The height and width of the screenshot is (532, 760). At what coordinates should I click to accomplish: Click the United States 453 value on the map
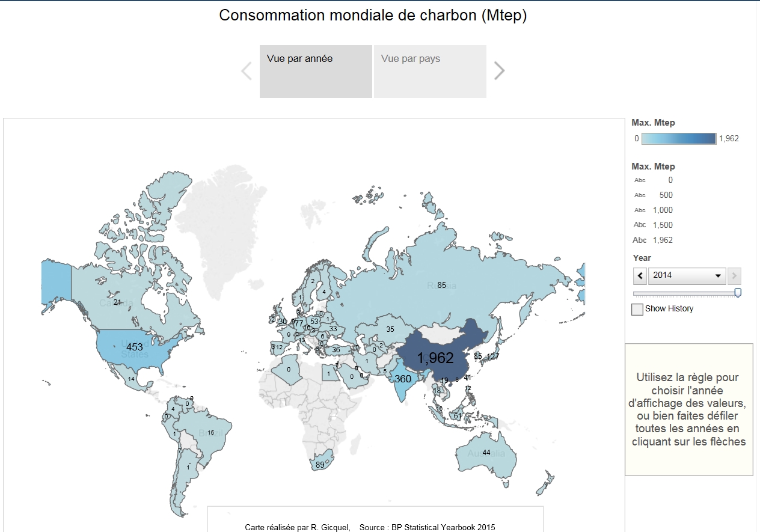[x=135, y=347]
